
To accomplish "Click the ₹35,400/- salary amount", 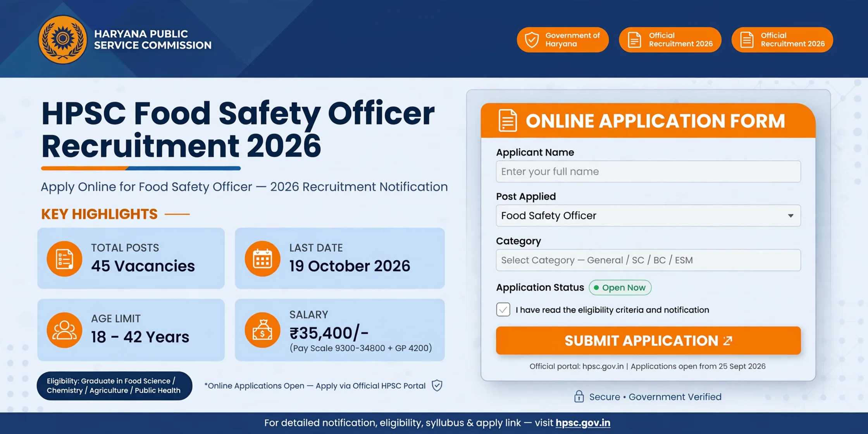I will coord(329,333).
